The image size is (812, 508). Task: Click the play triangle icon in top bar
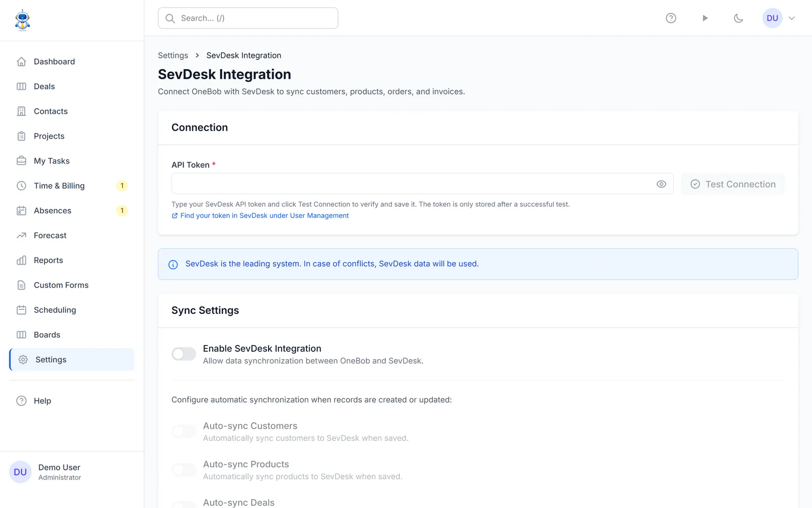point(705,18)
